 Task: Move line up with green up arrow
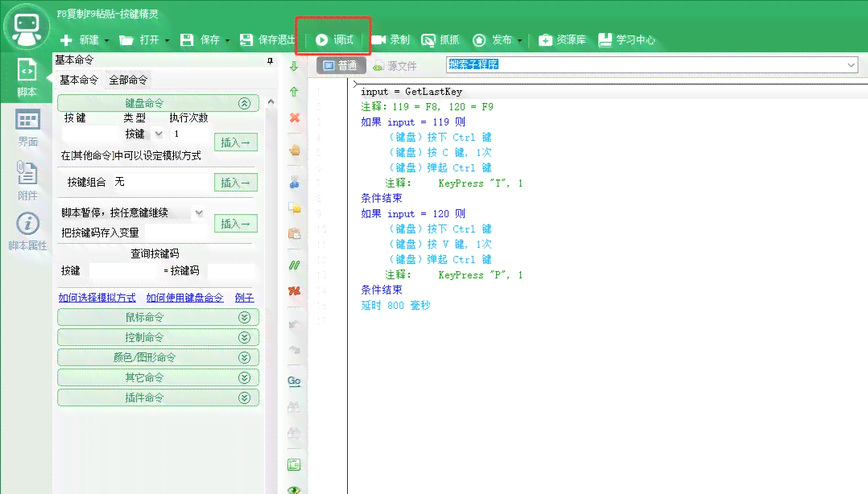point(294,92)
